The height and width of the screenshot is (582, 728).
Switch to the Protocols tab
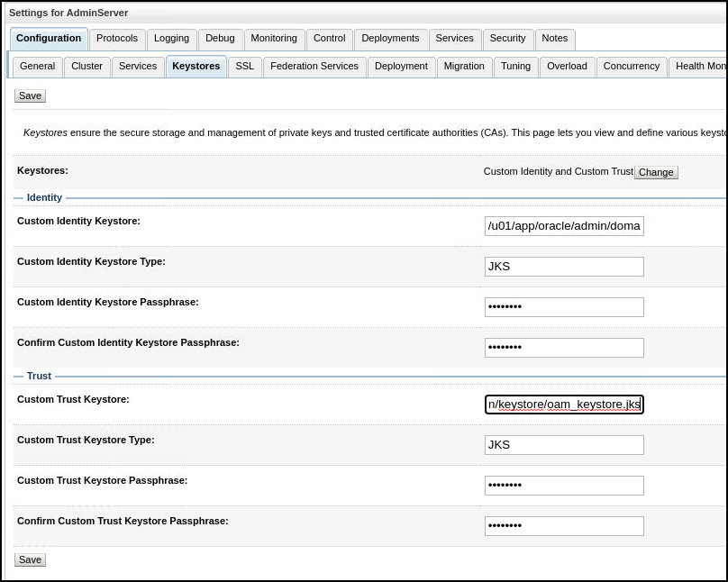click(x=117, y=39)
